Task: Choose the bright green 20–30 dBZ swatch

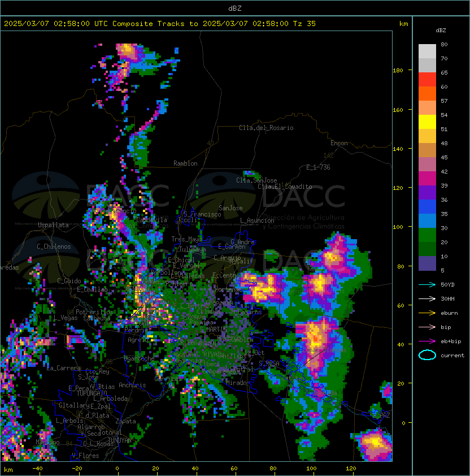Action: click(427, 235)
